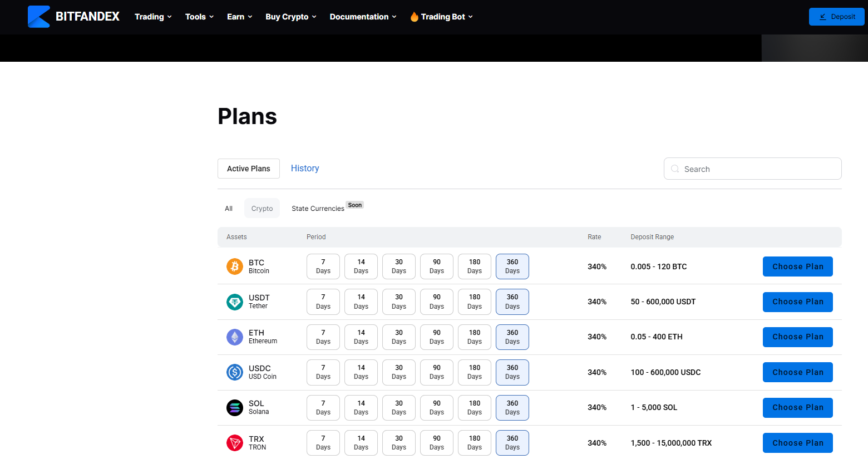Select 7 Days period for USDC

[x=323, y=372]
